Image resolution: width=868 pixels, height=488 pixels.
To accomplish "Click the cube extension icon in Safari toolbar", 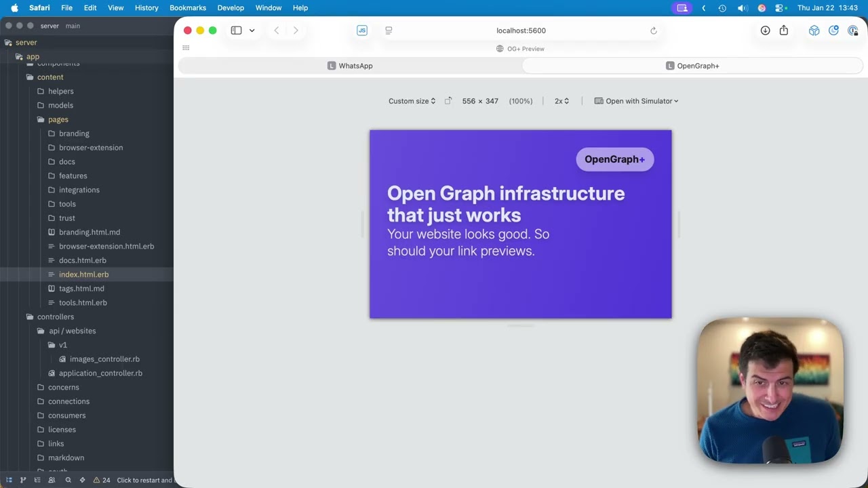I will 814,30.
